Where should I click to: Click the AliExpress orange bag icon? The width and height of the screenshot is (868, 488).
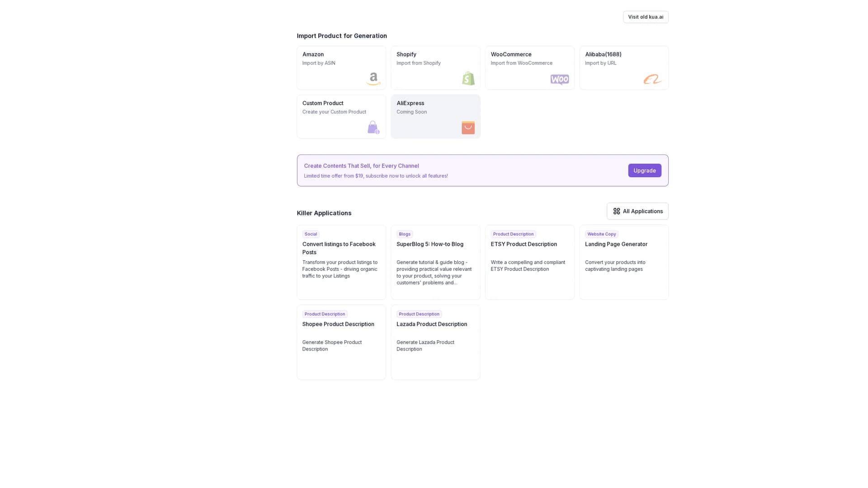(x=468, y=127)
